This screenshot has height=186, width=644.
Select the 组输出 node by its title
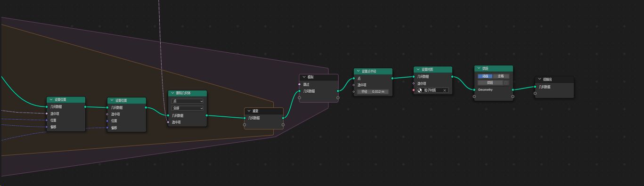coord(547,79)
